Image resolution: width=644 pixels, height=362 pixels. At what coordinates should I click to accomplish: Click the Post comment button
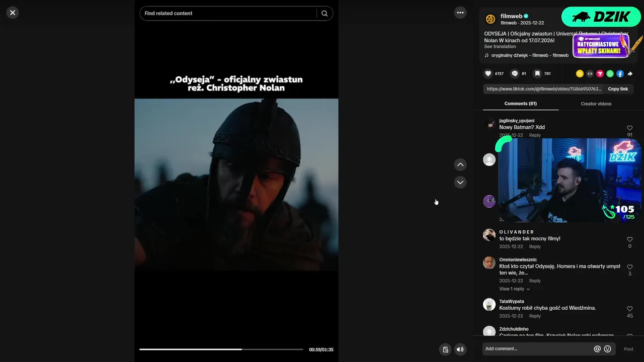[628, 349]
